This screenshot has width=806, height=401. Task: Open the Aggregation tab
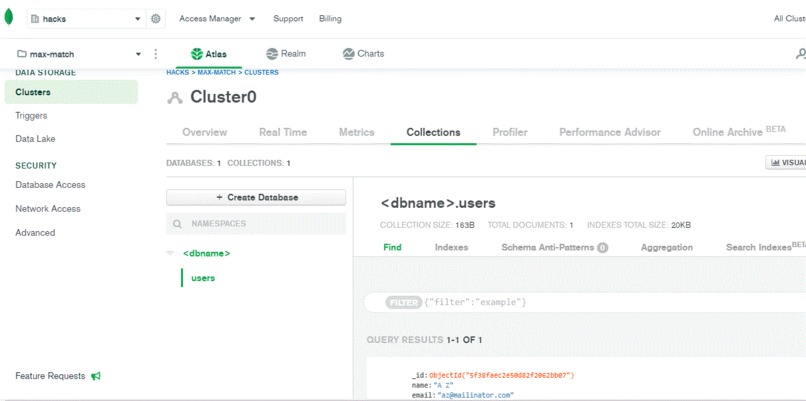(x=667, y=247)
